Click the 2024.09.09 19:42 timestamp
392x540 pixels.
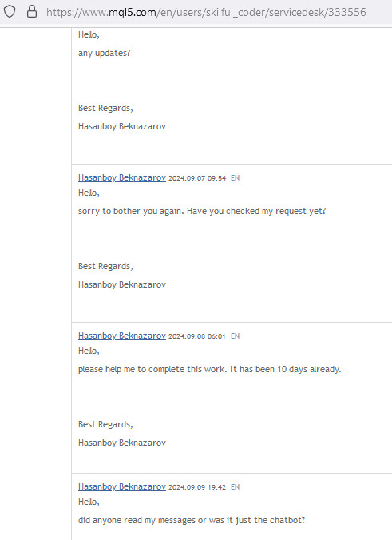(x=197, y=487)
